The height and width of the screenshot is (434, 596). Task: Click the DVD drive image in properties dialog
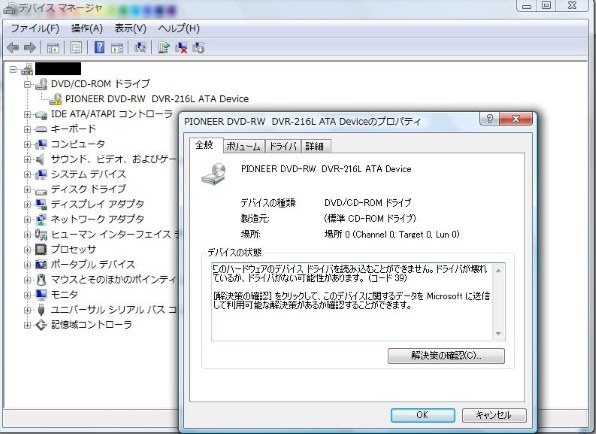214,174
